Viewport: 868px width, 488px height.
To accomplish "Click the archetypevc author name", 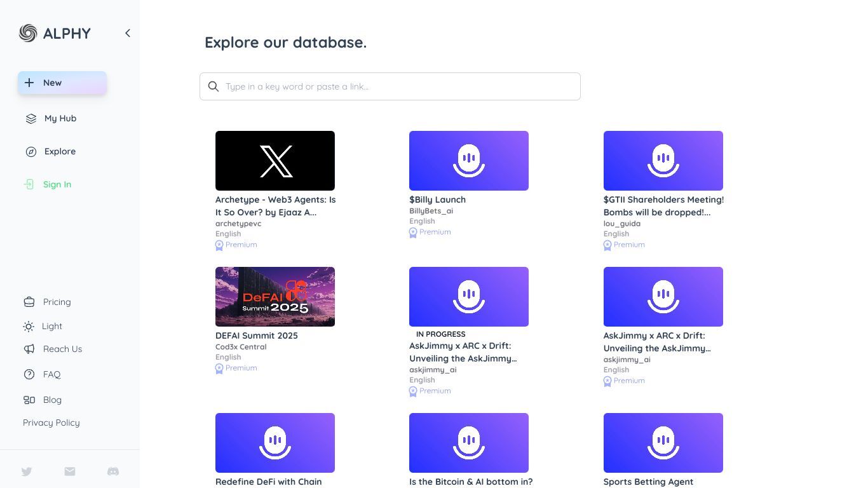I will click(238, 224).
